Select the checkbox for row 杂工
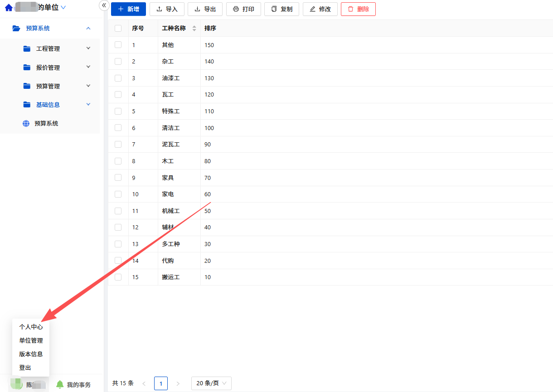 coord(118,61)
